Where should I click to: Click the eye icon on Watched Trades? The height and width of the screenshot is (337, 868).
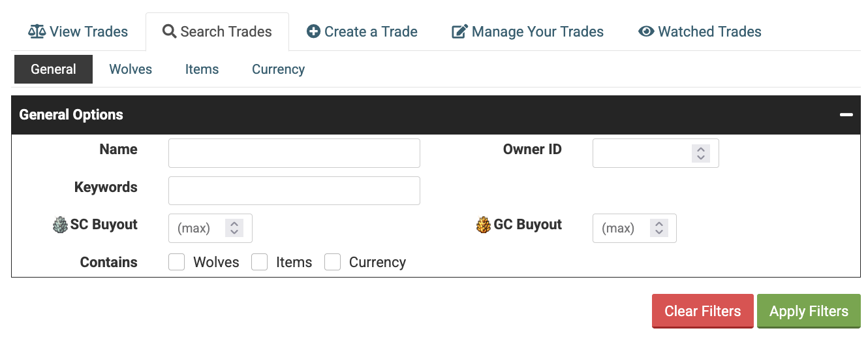click(x=646, y=31)
